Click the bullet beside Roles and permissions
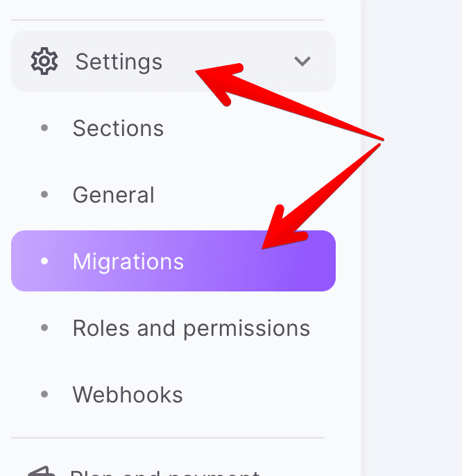The image size is (462, 476). coord(45,328)
